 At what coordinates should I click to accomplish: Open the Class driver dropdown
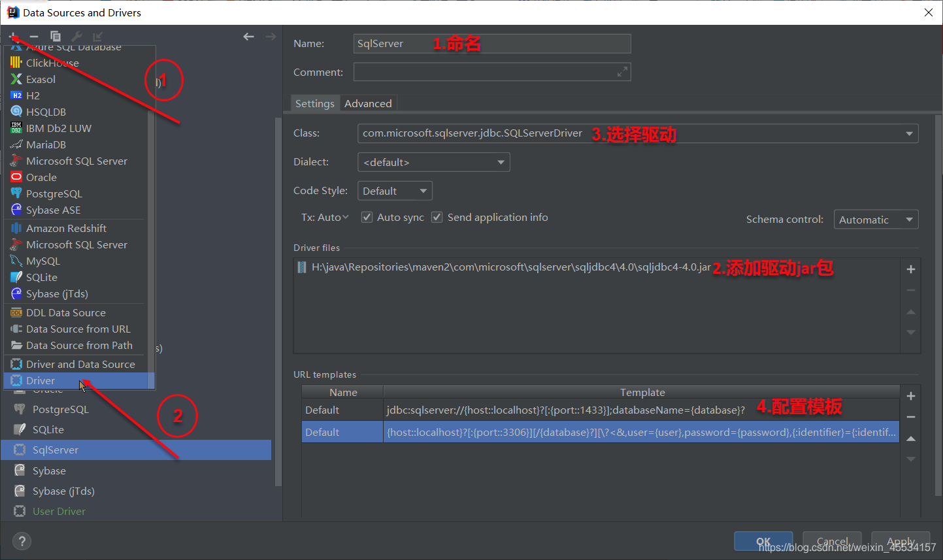click(x=909, y=133)
